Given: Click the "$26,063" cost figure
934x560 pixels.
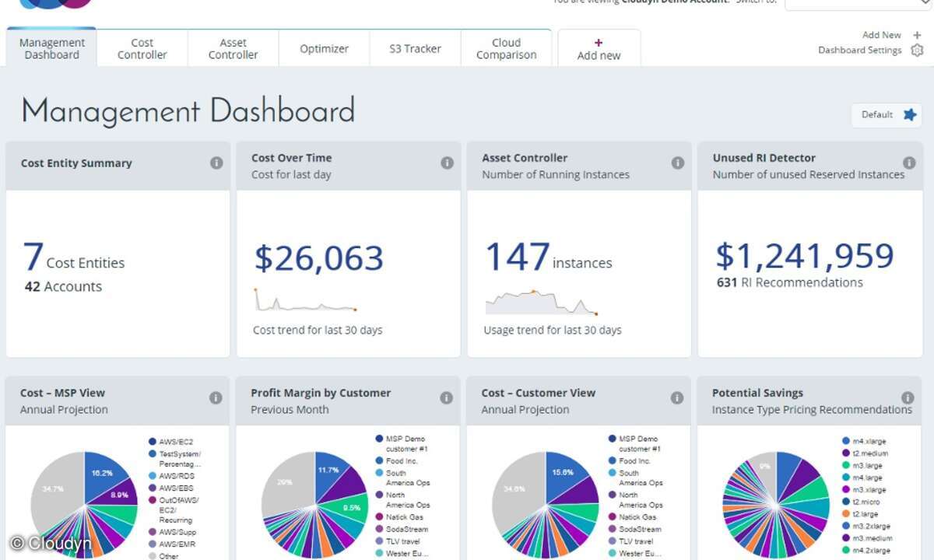Looking at the screenshot, I should (x=319, y=259).
